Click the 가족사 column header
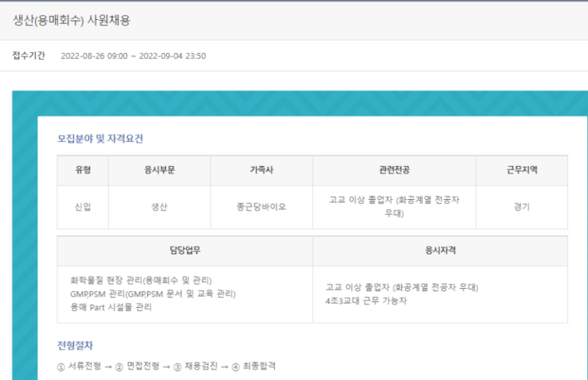The height and width of the screenshot is (380, 588). pyautogui.click(x=261, y=170)
